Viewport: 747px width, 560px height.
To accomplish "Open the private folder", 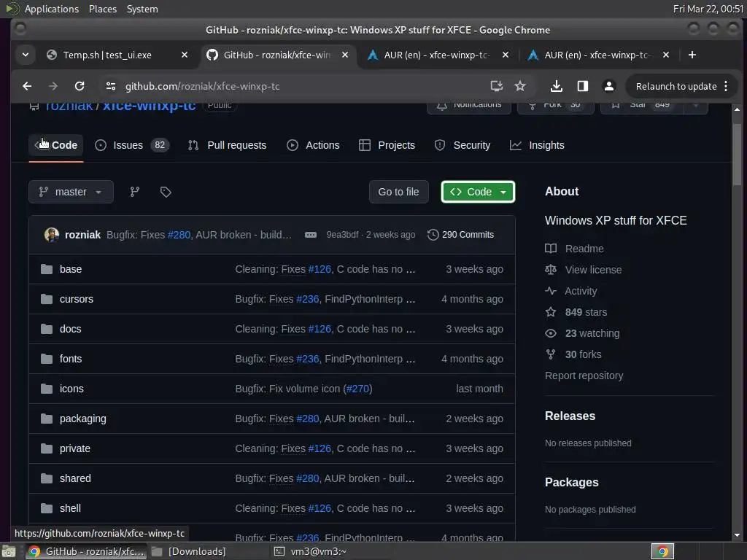I will click(75, 448).
